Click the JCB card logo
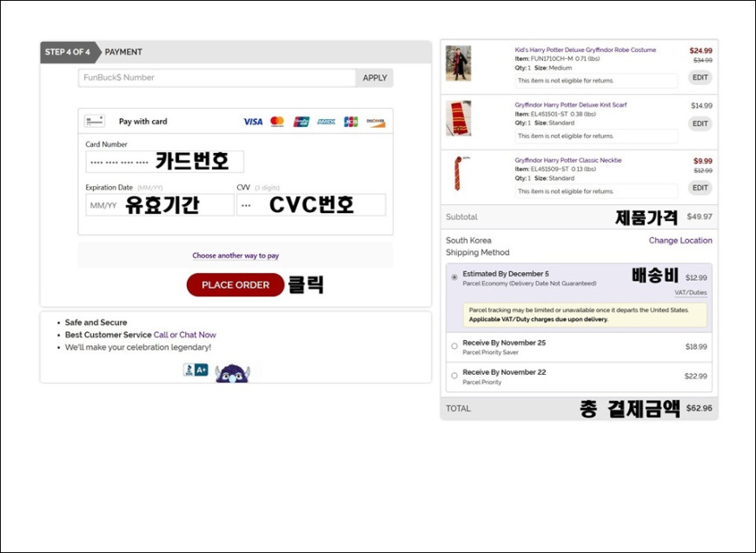Viewport: 756px width, 553px height. pos(351,122)
